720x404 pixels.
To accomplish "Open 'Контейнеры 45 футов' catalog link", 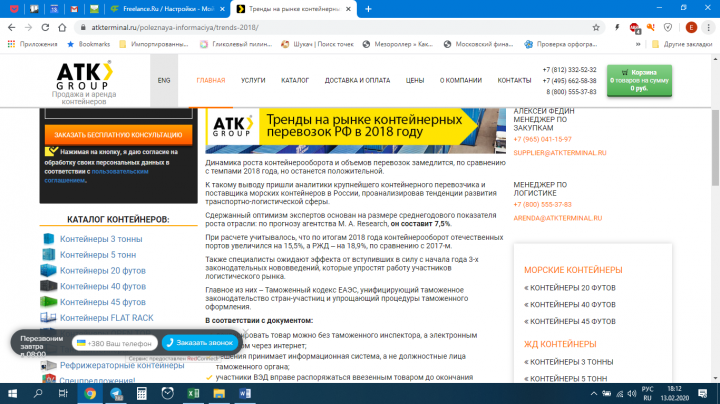I will [103, 302].
